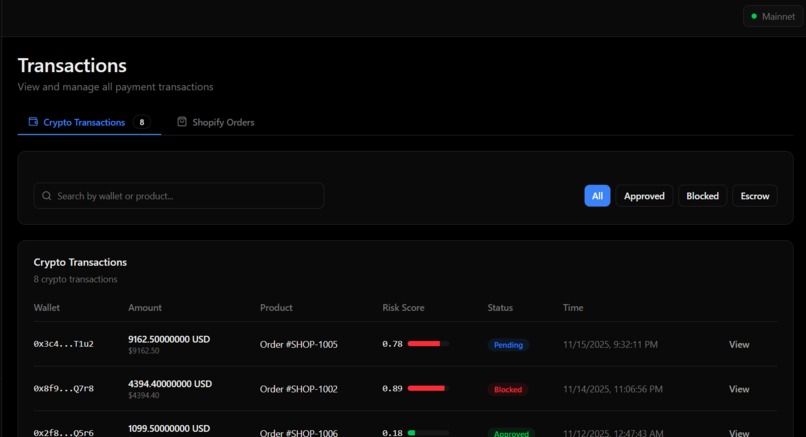Click the Risk Score column header
806x437 pixels.
(404, 307)
